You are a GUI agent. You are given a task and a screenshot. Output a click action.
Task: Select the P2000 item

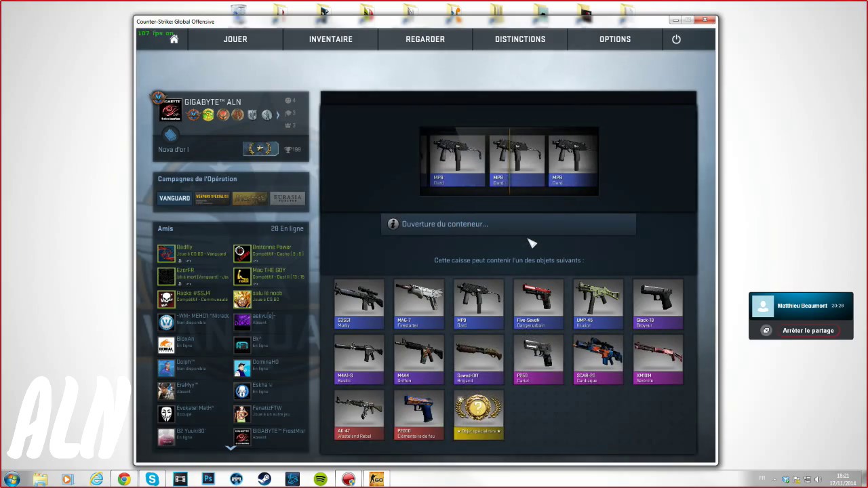tap(419, 415)
